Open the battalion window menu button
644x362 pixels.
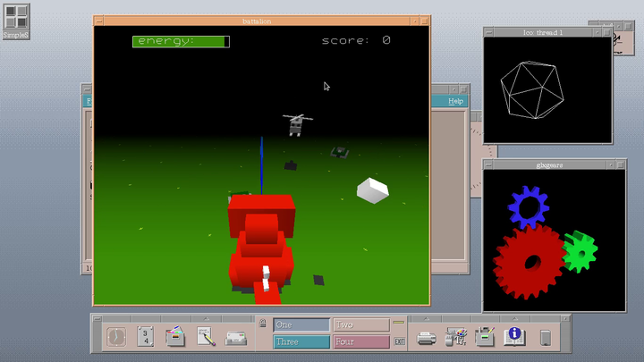tap(99, 20)
